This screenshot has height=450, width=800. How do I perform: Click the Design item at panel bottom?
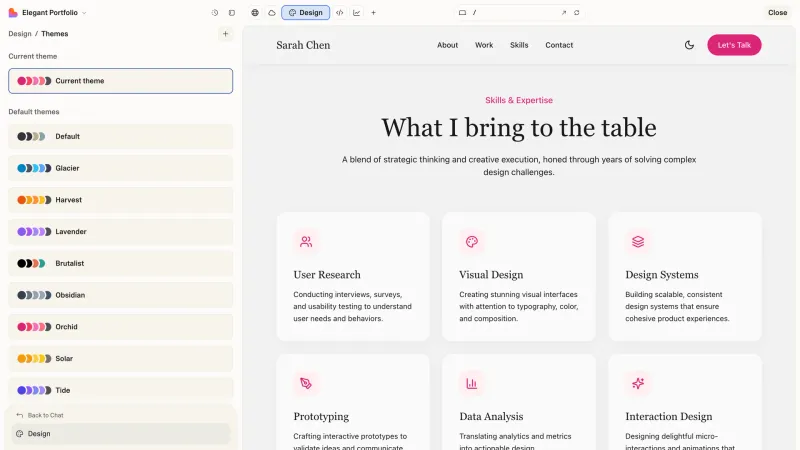120,434
